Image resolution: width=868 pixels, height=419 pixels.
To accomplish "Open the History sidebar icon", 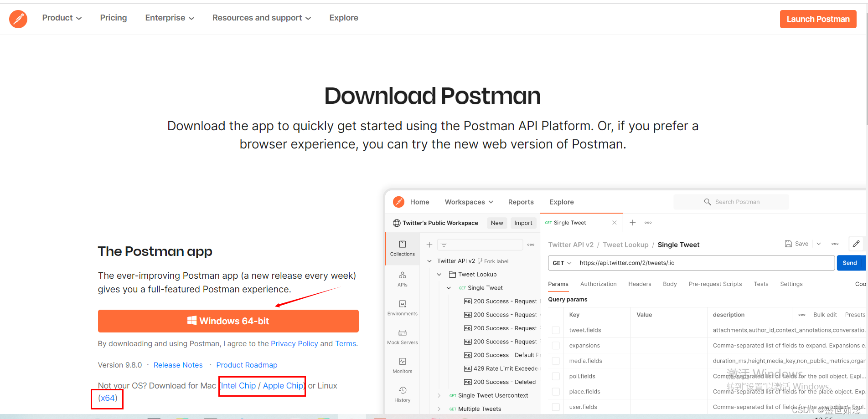I will tap(403, 394).
